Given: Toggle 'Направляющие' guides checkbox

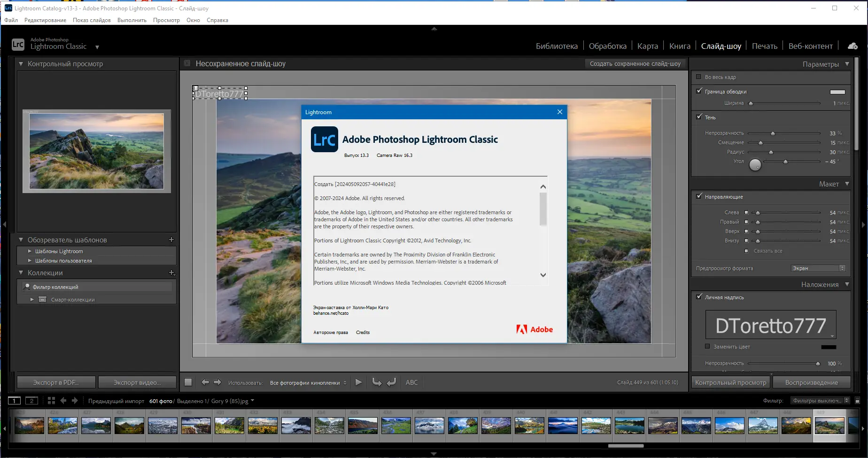Looking at the screenshot, I should point(699,196).
